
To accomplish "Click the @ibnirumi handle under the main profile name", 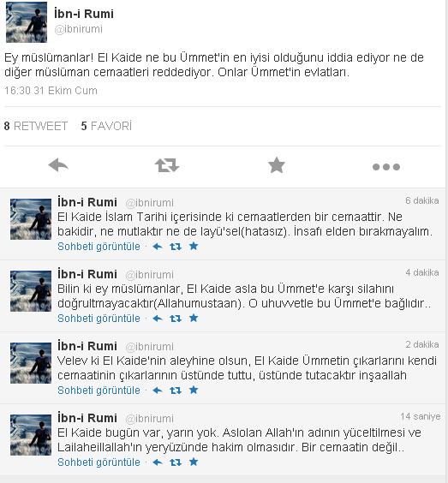I will (x=78, y=29).
